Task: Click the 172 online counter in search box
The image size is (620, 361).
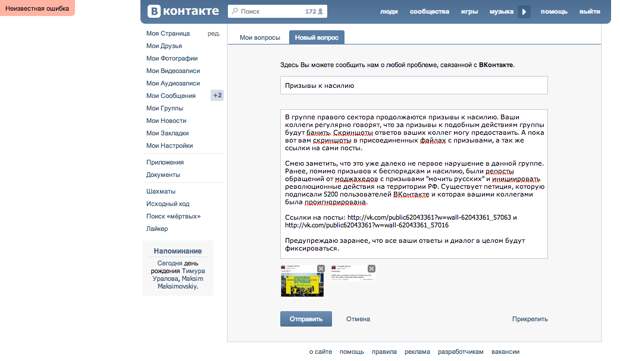Action: (x=314, y=11)
